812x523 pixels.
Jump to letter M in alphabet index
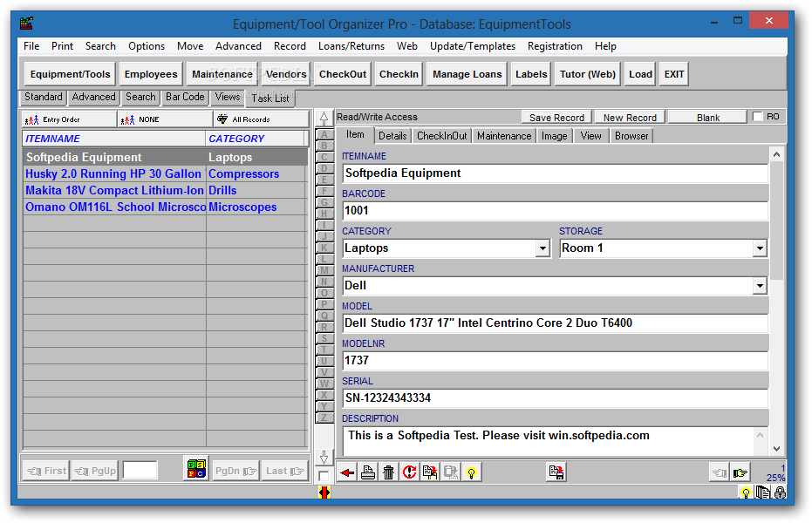pos(324,270)
